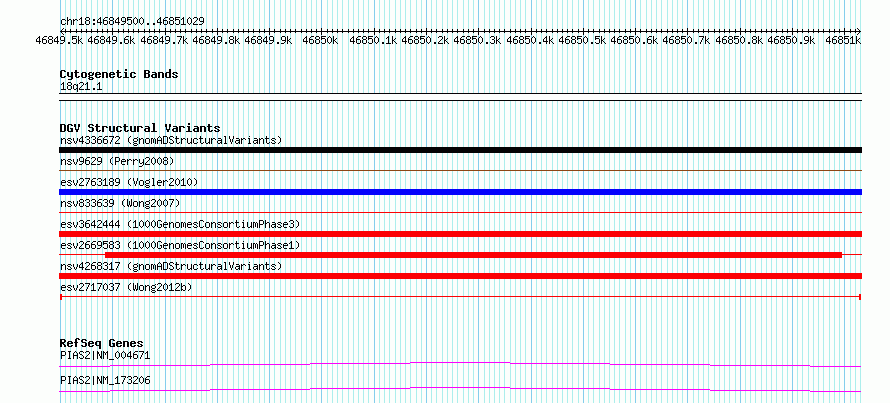Click the nsv833639 (Wong2007) label
This screenshot has width=890, height=403.
coord(120,203)
